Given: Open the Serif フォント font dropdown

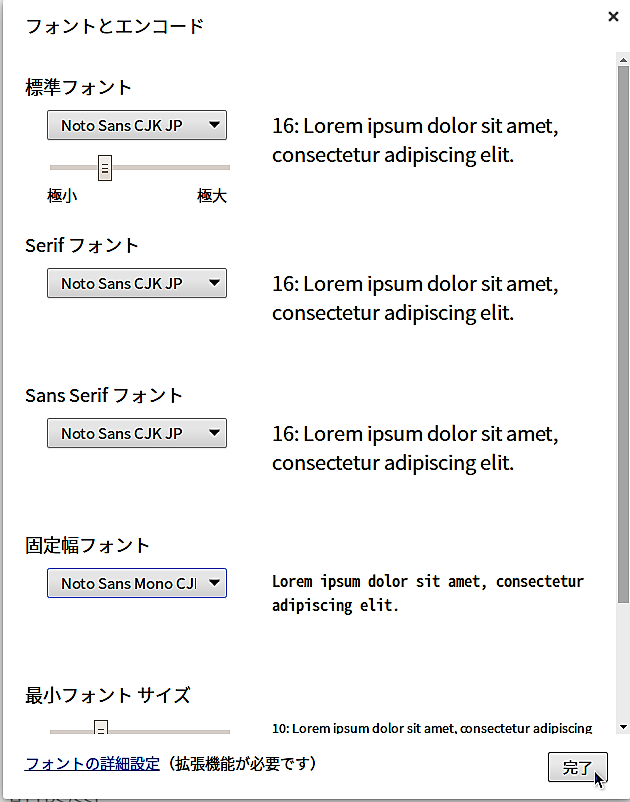Looking at the screenshot, I should [137, 283].
